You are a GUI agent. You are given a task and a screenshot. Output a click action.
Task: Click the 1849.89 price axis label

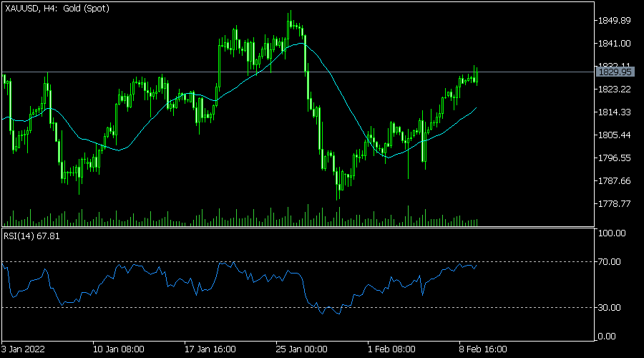(x=615, y=21)
